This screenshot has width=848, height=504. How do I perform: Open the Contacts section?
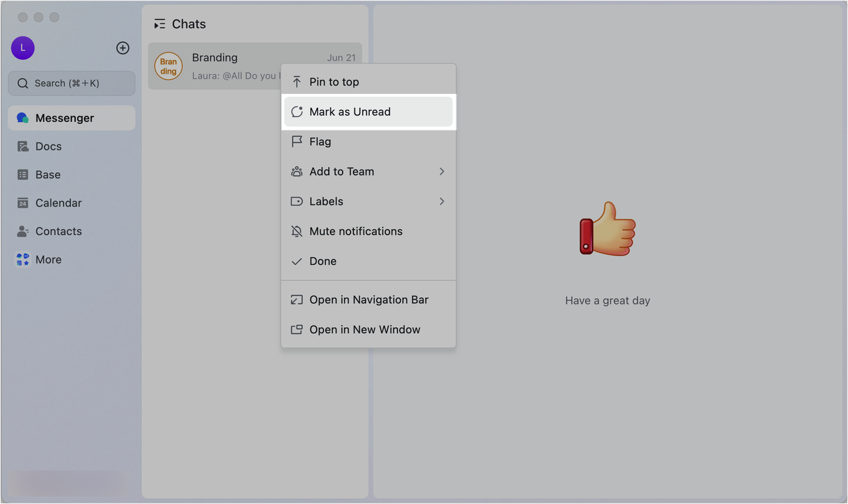click(58, 231)
